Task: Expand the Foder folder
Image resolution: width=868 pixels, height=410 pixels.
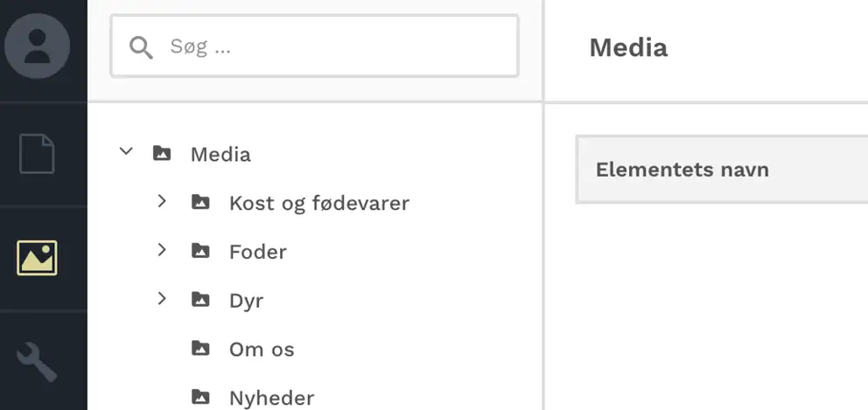Action: coord(162,251)
